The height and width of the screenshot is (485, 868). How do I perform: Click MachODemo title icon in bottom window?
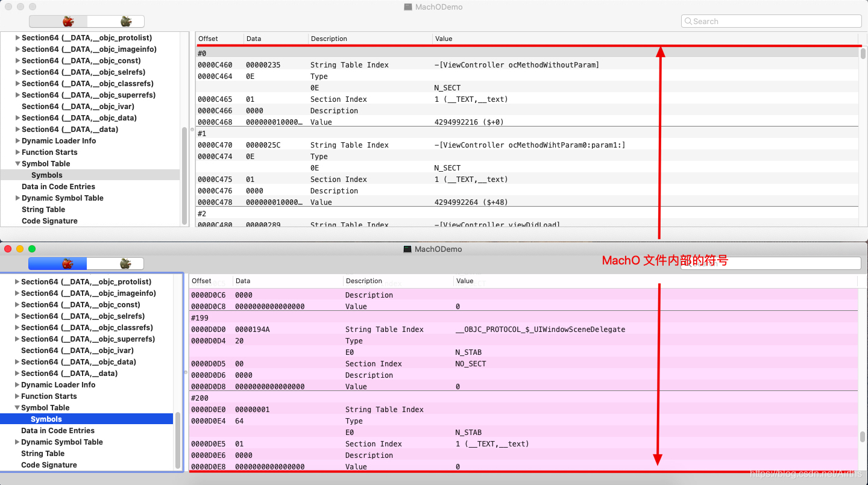(x=408, y=249)
